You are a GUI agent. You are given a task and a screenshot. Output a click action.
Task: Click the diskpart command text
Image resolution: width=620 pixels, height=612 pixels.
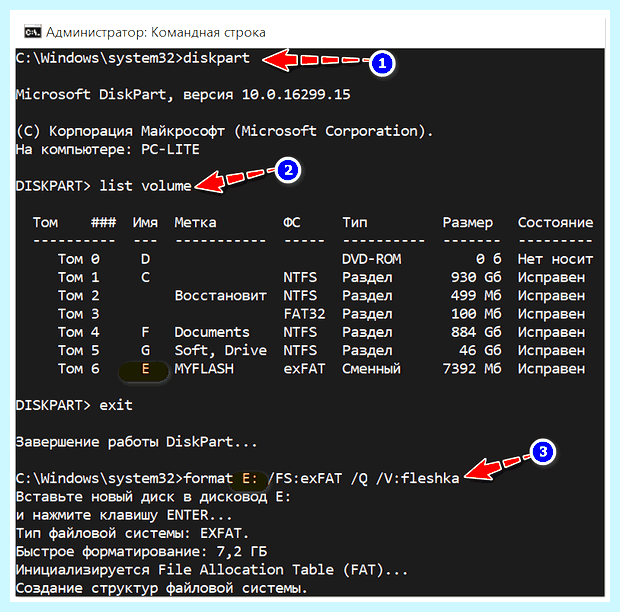pyautogui.click(x=216, y=58)
